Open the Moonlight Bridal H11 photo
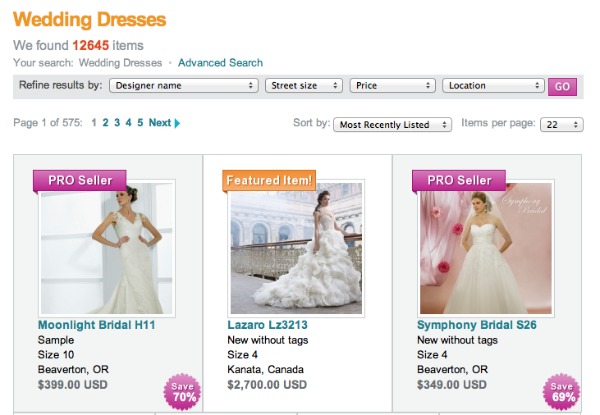The image size is (600, 415). [107, 248]
